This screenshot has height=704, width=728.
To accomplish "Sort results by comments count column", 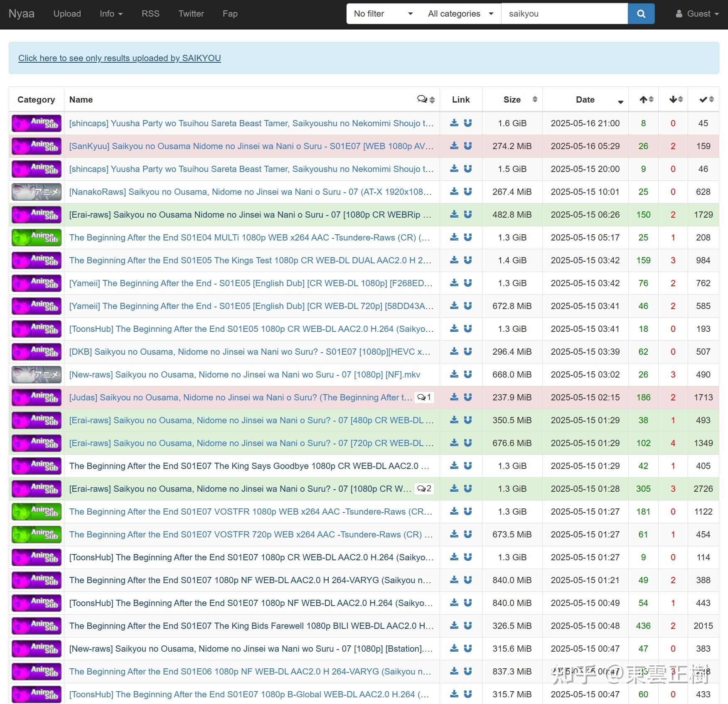I will (426, 100).
